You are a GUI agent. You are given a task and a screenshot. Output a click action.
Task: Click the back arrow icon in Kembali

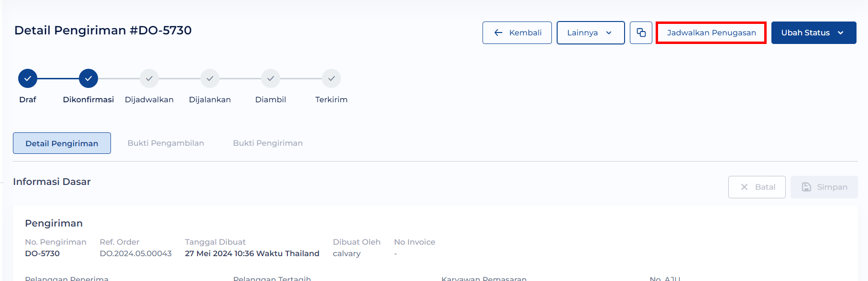pyautogui.click(x=498, y=32)
